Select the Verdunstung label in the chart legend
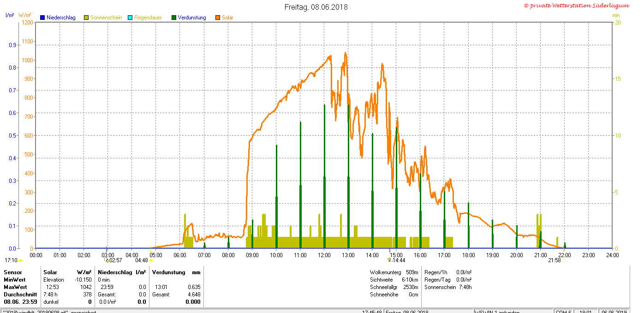644x313 pixels. point(192,18)
